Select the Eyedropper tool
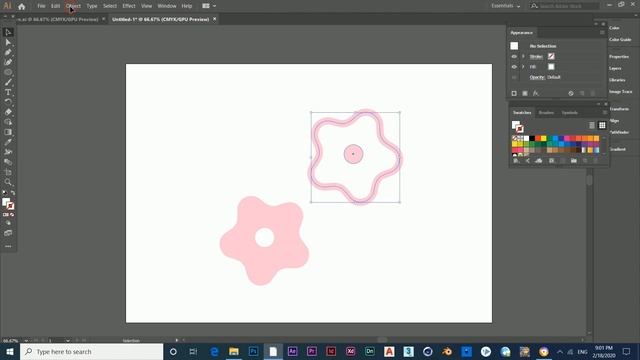Viewport: 640px width, 360px height. [8, 142]
